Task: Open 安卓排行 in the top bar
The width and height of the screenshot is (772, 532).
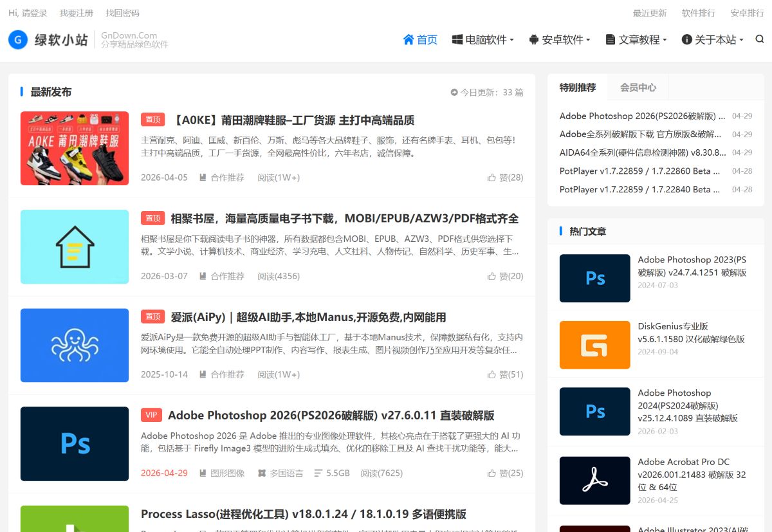Action: coord(748,13)
